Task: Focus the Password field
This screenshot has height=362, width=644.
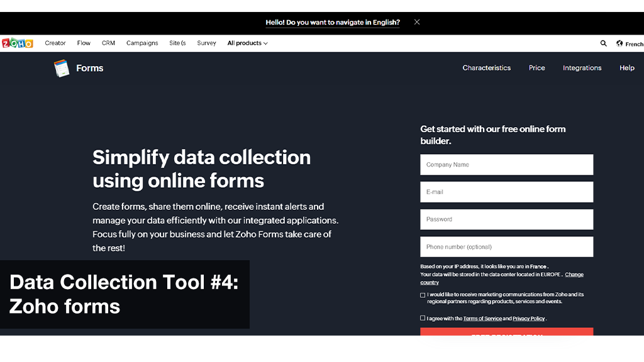Action: [x=506, y=219]
